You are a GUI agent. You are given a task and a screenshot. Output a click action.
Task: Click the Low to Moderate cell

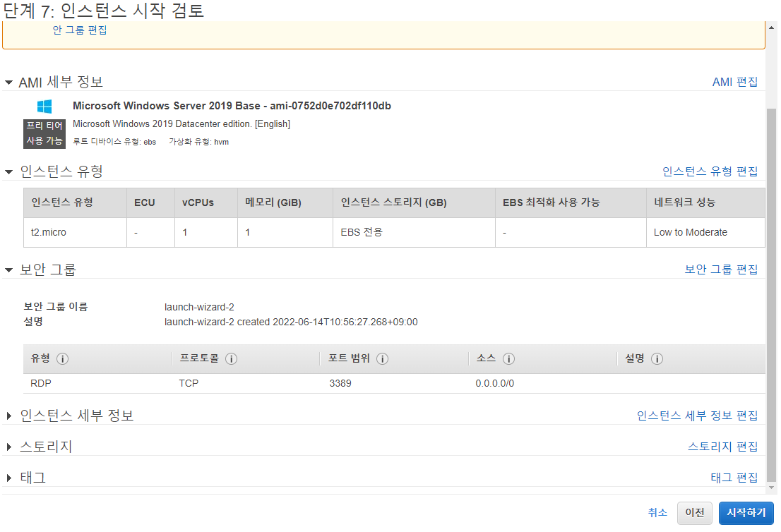(705, 232)
